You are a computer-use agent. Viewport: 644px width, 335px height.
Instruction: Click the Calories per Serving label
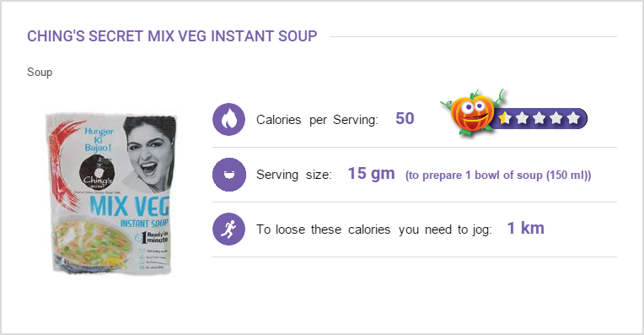tap(317, 120)
